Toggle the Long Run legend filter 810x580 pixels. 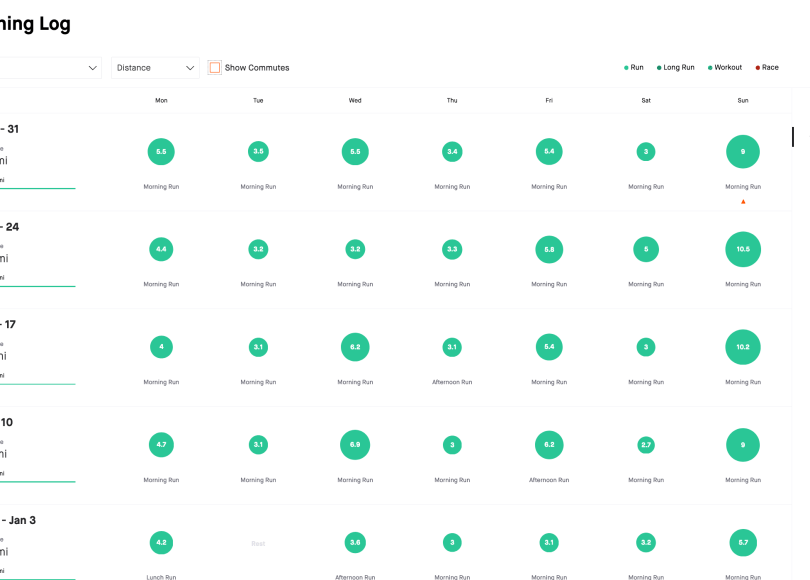[x=676, y=68]
